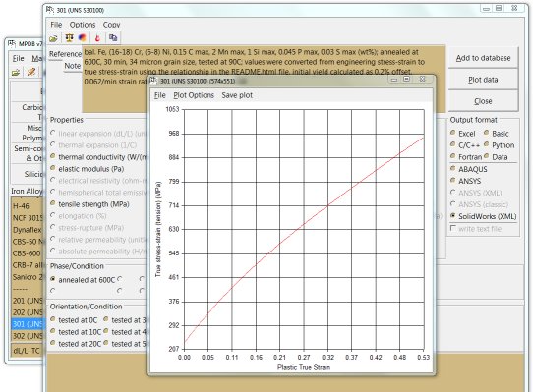
Task: Click the red thermometer temperature icon
Action: coord(97,38)
